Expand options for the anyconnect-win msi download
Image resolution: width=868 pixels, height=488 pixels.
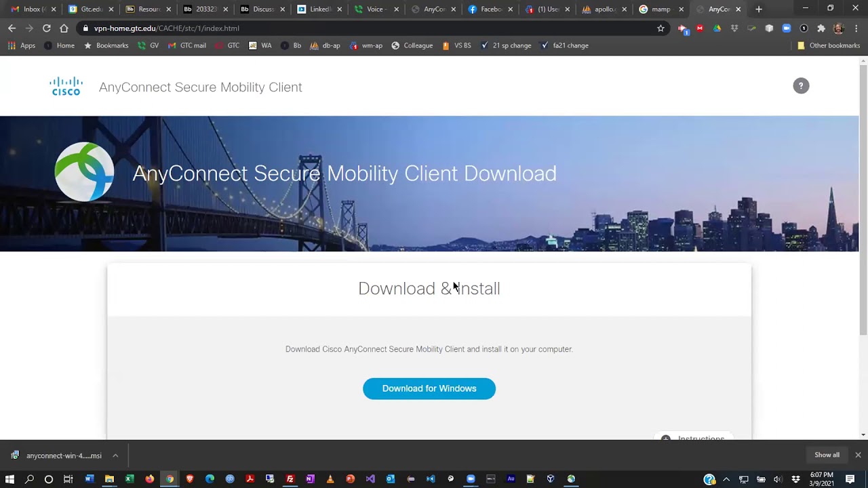tap(115, 455)
